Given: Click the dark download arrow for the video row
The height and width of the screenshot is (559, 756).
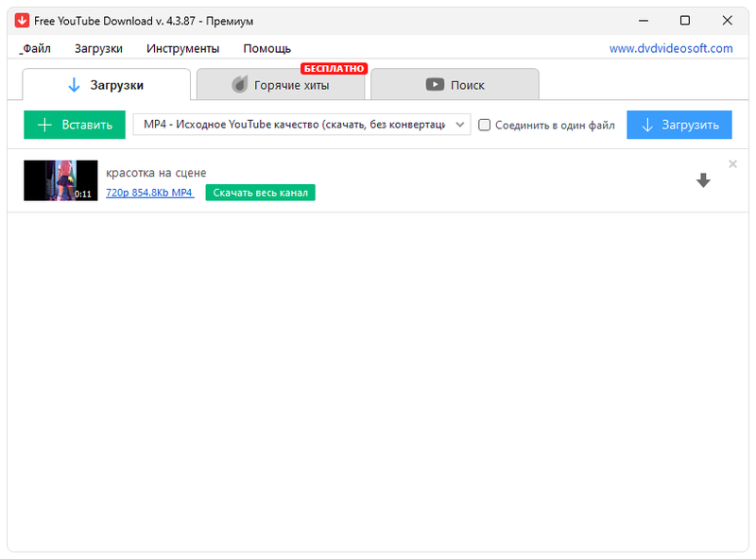Looking at the screenshot, I should click(x=703, y=180).
